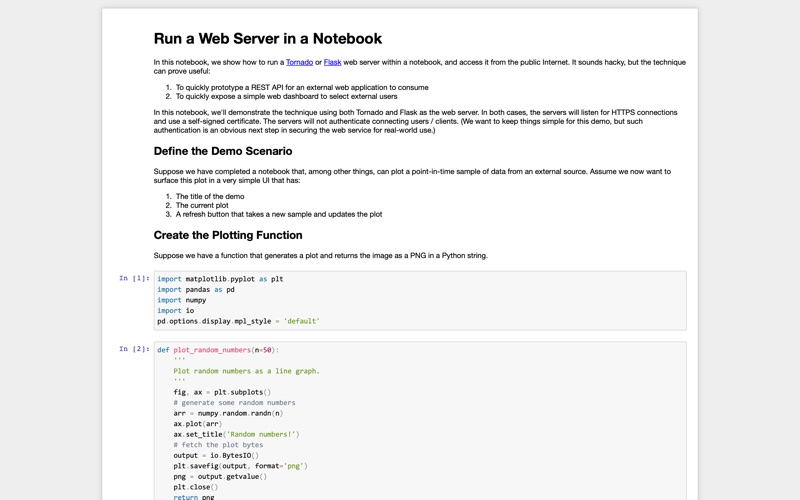Open the Flask hyperlink
Image resolution: width=800 pixels, height=500 pixels.
[x=332, y=62]
